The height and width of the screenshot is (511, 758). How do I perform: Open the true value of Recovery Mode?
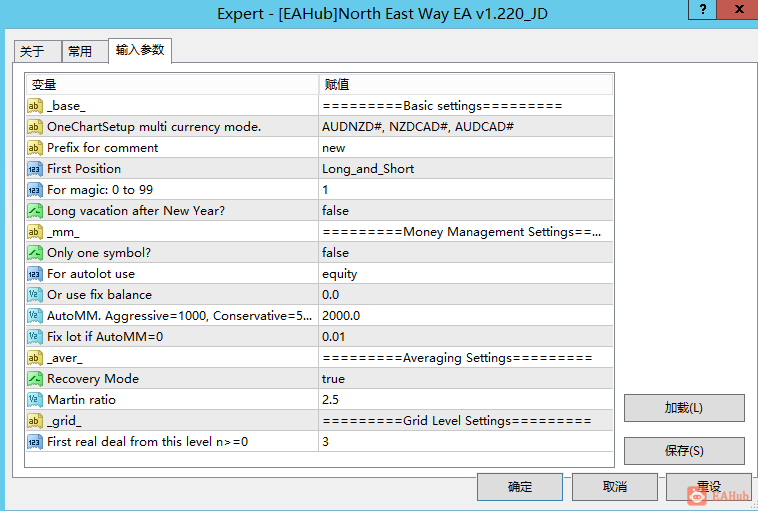tap(466, 379)
